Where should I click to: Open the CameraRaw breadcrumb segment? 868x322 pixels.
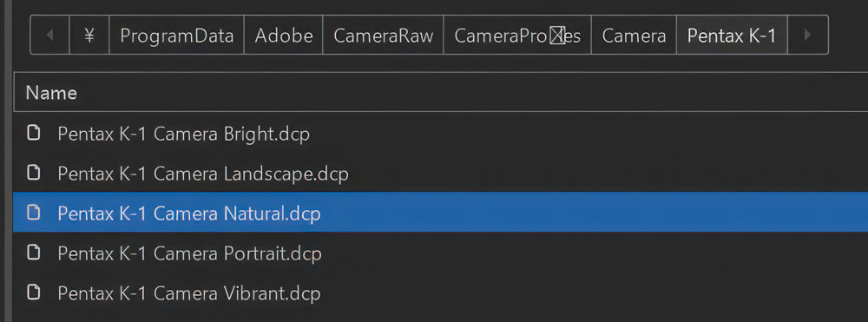pos(383,35)
